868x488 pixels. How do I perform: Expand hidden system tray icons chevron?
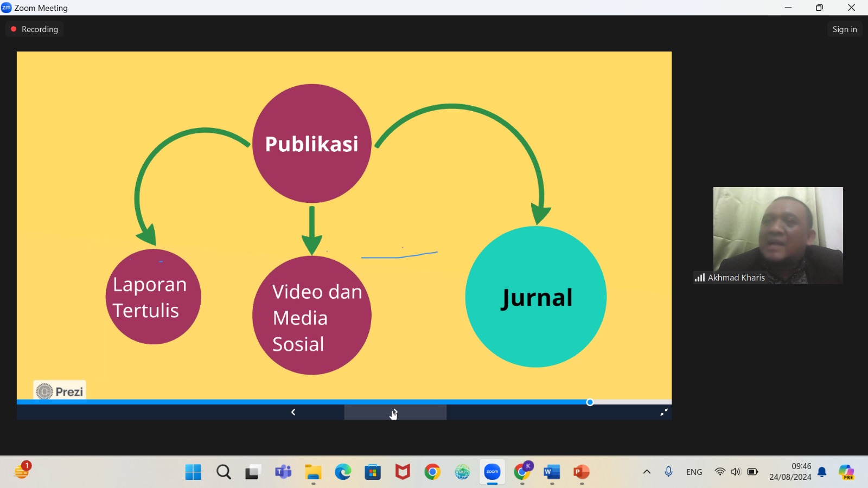click(x=647, y=472)
